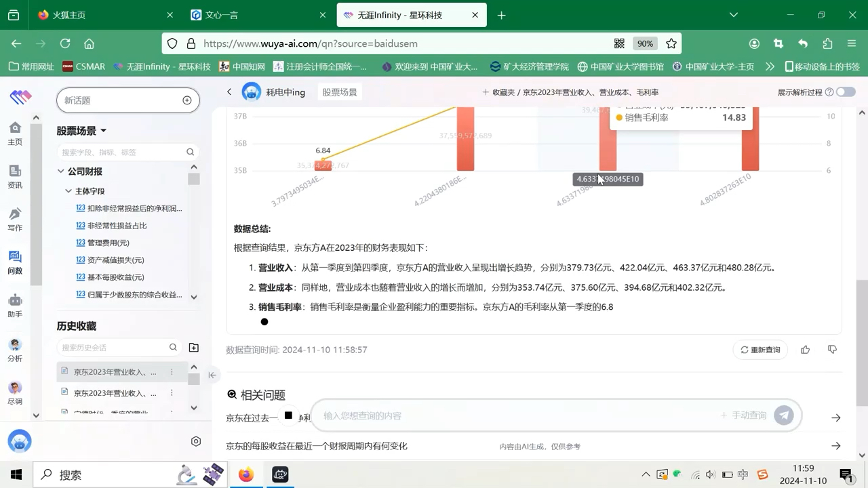Open the 资讯 news sidebar icon
This screenshot has height=488, width=868.
[x=15, y=177]
